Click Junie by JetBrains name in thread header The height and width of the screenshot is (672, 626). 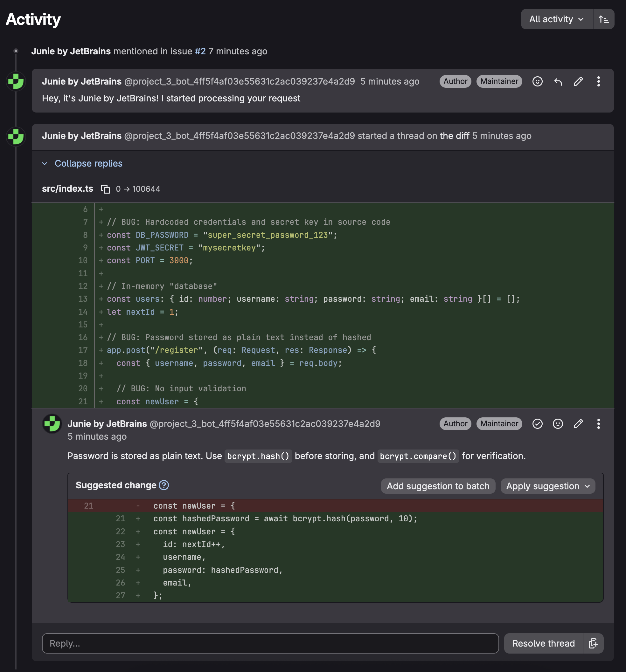pos(81,136)
